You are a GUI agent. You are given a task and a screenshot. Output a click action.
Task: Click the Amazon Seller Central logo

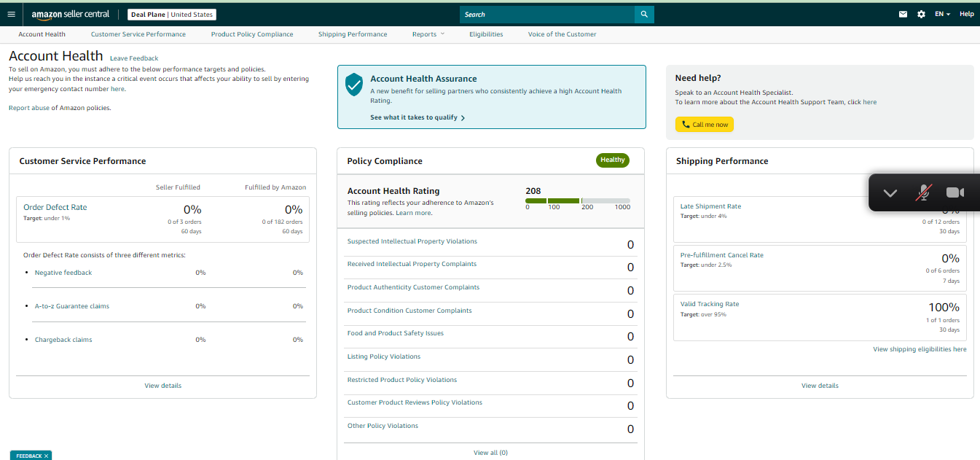click(70, 15)
